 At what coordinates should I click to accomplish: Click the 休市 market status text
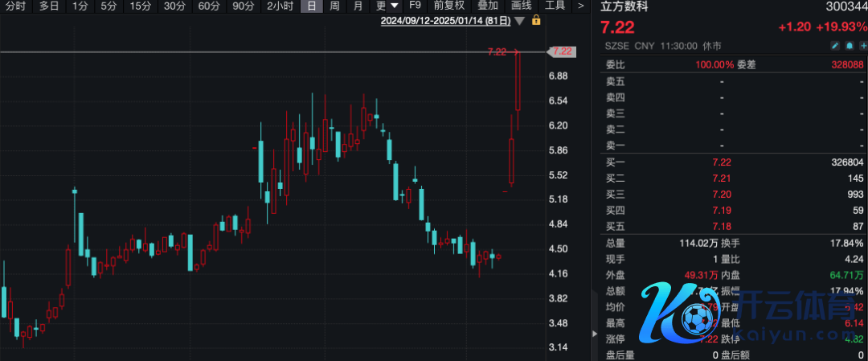(x=710, y=46)
